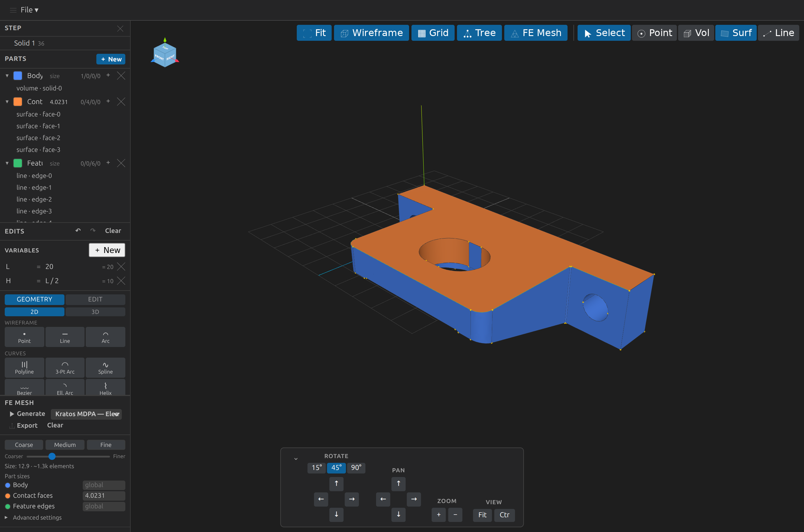
Task: Select the Fine mesh preset
Action: (106, 445)
